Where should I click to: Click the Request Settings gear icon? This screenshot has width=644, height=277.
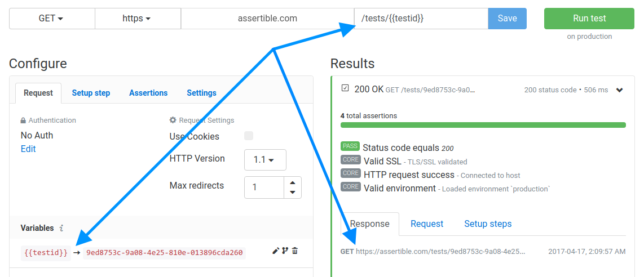(173, 120)
